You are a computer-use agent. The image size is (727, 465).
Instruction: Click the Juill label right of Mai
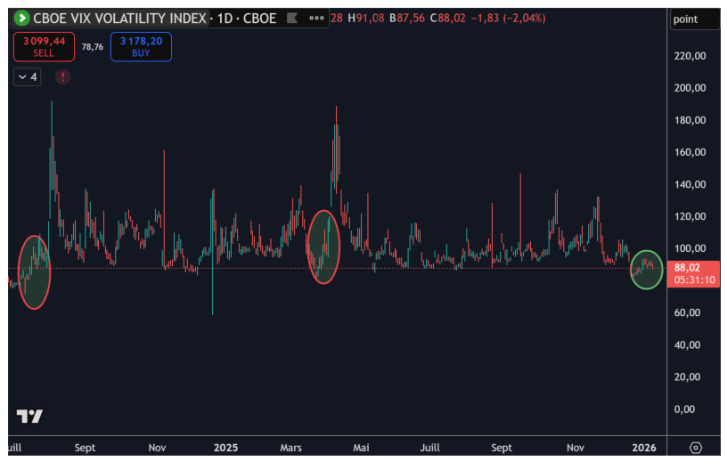(x=430, y=448)
